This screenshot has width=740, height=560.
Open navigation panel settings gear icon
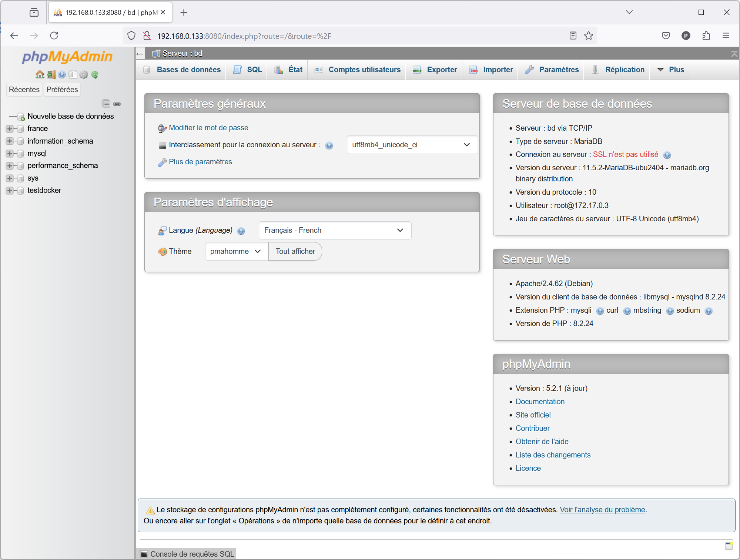click(84, 74)
